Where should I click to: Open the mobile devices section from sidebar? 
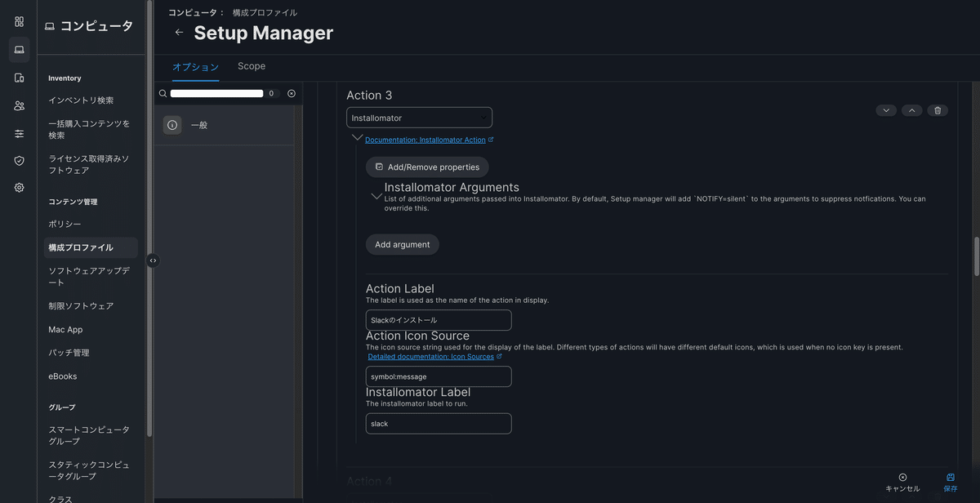(x=19, y=78)
